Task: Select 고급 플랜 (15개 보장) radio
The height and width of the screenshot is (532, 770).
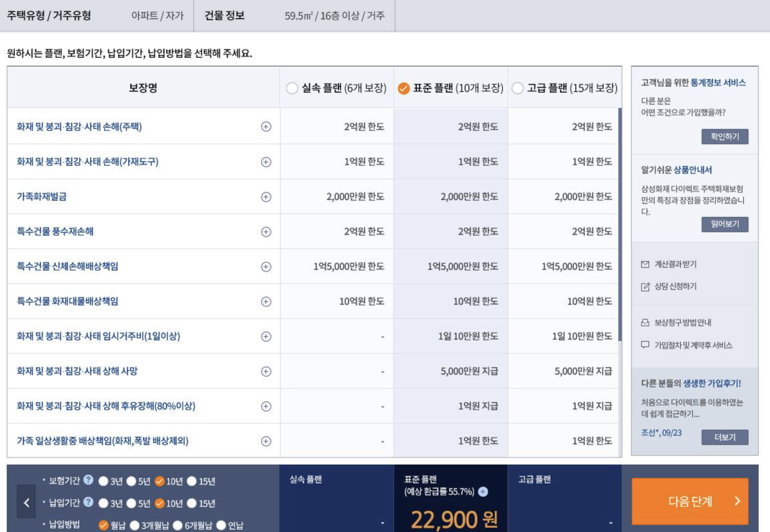Action: point(517,88)
